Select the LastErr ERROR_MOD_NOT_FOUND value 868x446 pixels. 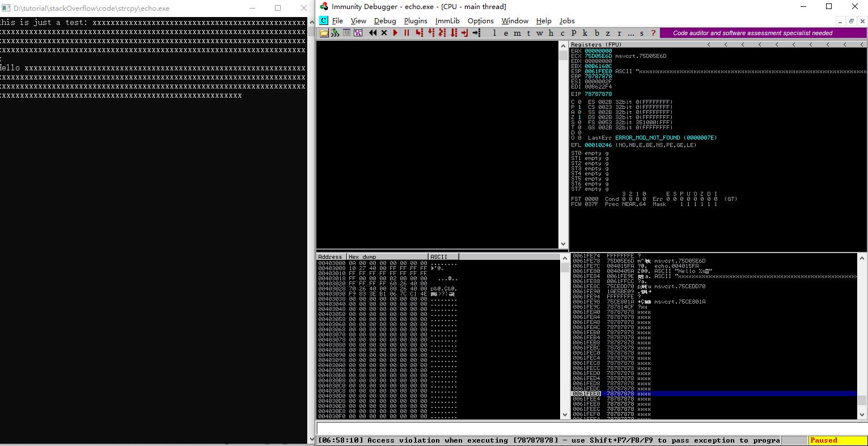click(x=666, y=138)
